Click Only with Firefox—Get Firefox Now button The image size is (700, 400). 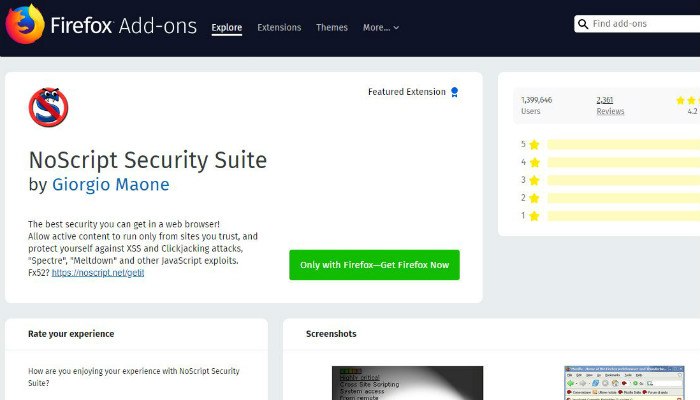point(374,265)
